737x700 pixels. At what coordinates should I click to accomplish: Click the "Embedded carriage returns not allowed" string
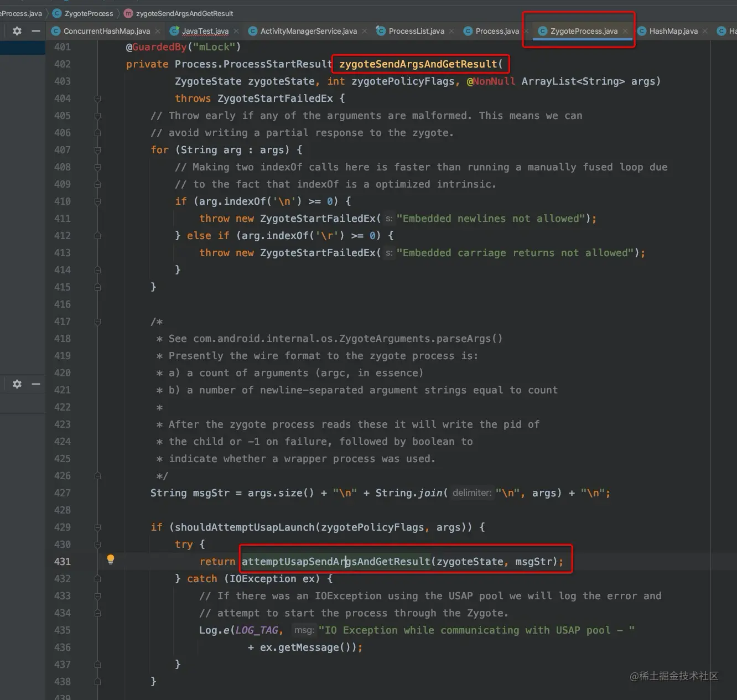pyautogui.click(x=516, y=253)
